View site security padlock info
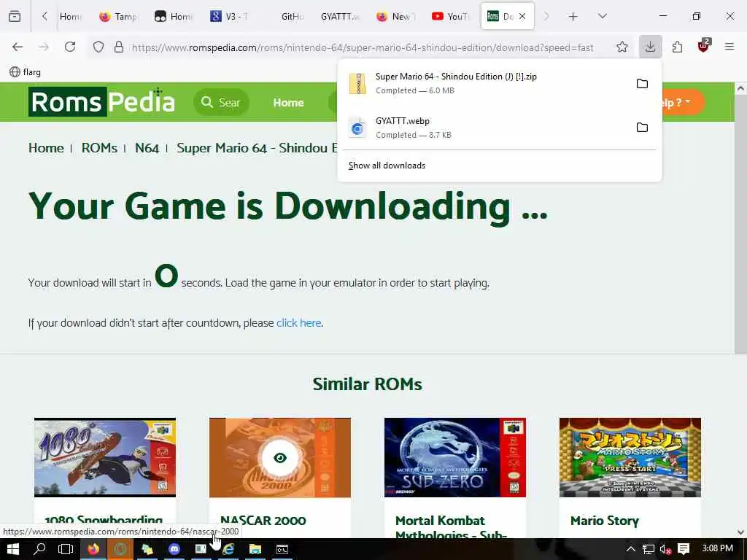 coord(119,47)
